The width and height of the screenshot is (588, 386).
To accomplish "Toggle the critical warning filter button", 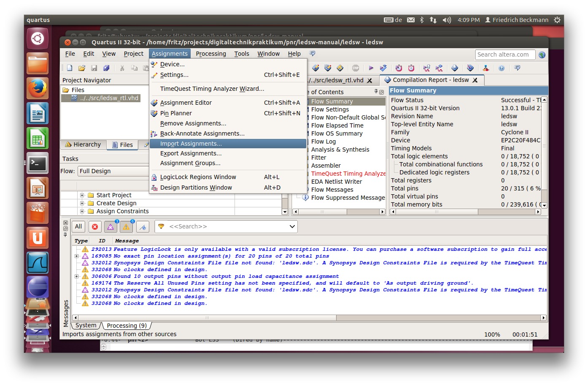I will (x=111, y=227).
